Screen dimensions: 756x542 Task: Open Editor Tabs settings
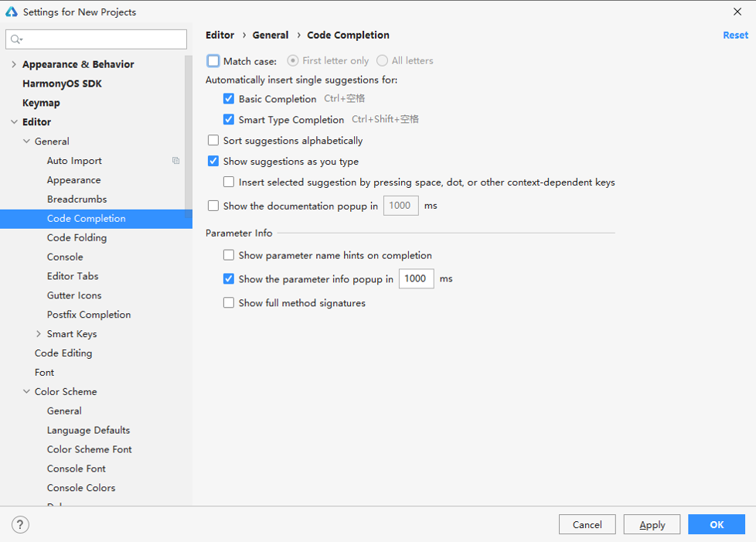pos(73,276)
